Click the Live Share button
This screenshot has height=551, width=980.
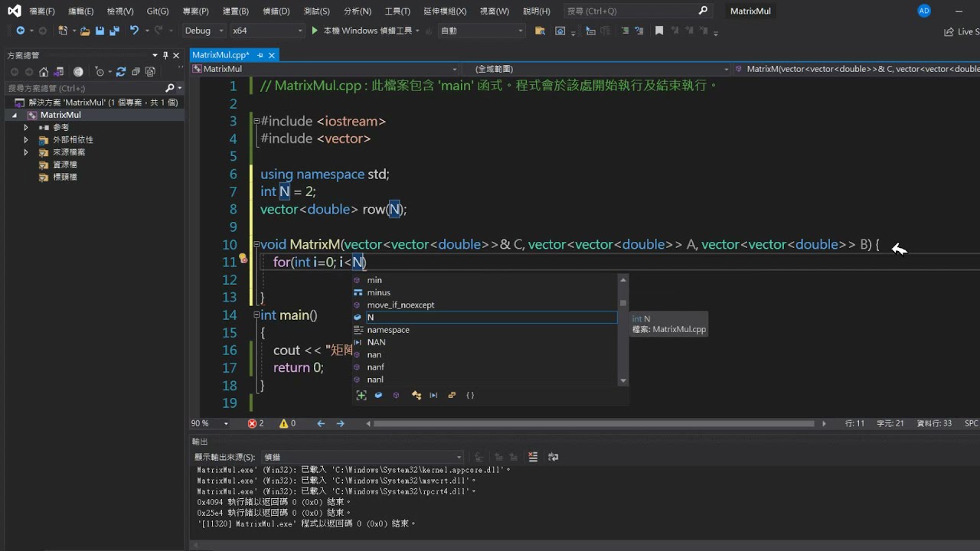click(x=961, y=31)
